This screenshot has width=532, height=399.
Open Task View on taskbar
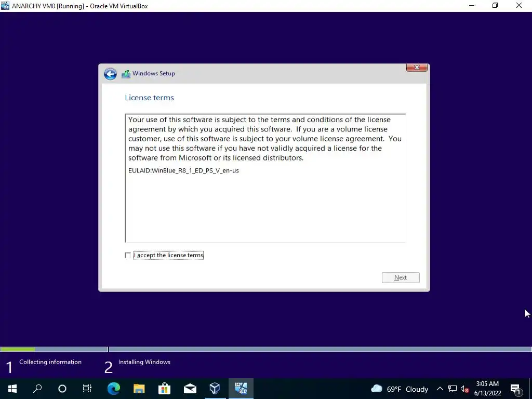tap(87, 389)
